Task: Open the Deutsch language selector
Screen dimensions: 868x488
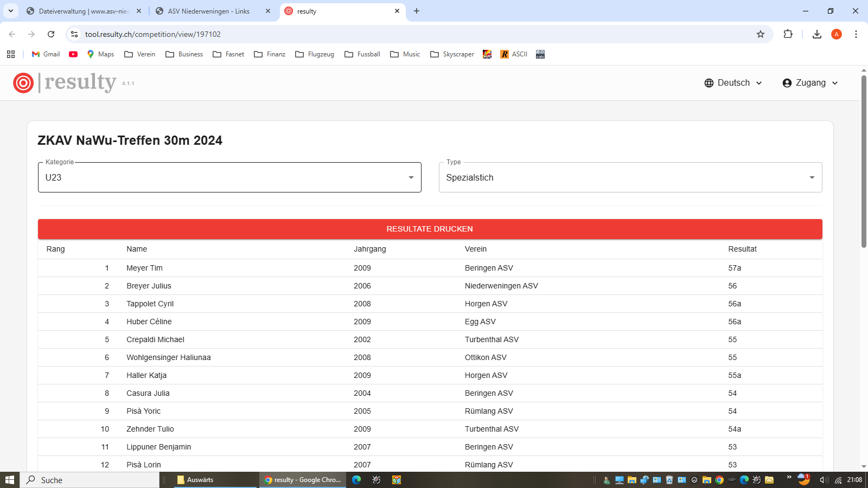Action: [733, 83]
